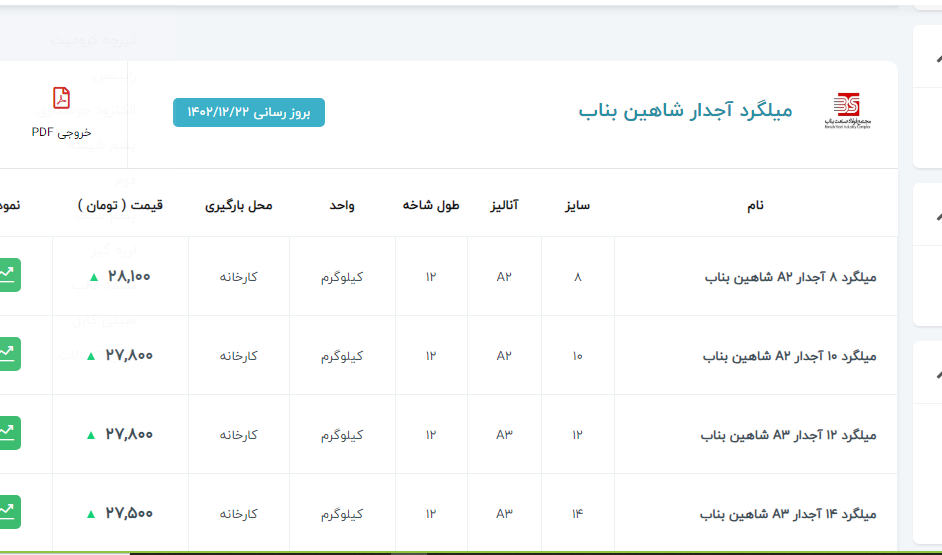
Task: Expand the middle right sidebar panel chevron
Action: tap(936, 218)
